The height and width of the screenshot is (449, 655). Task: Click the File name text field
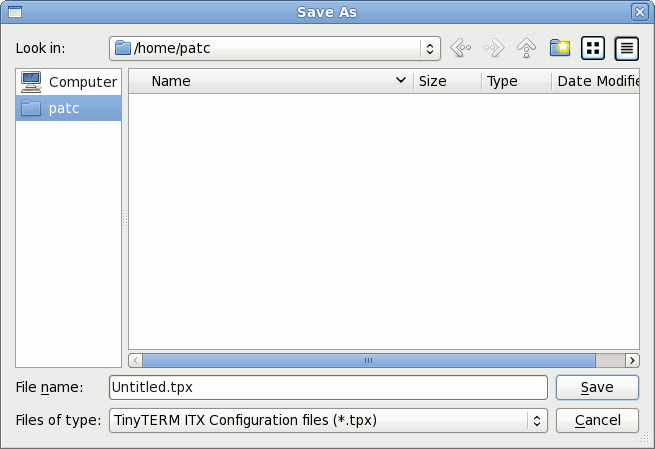click(x=328, y=387)
